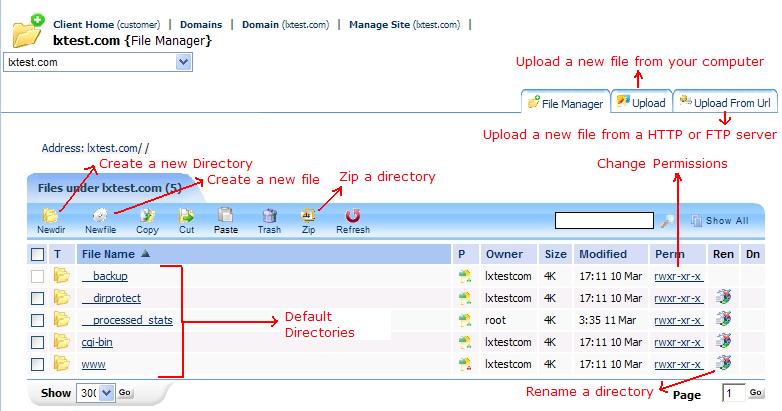The image size is (782, 411).
Task: Open the lxtest.com domain dropdown
Action: [98, 62]
